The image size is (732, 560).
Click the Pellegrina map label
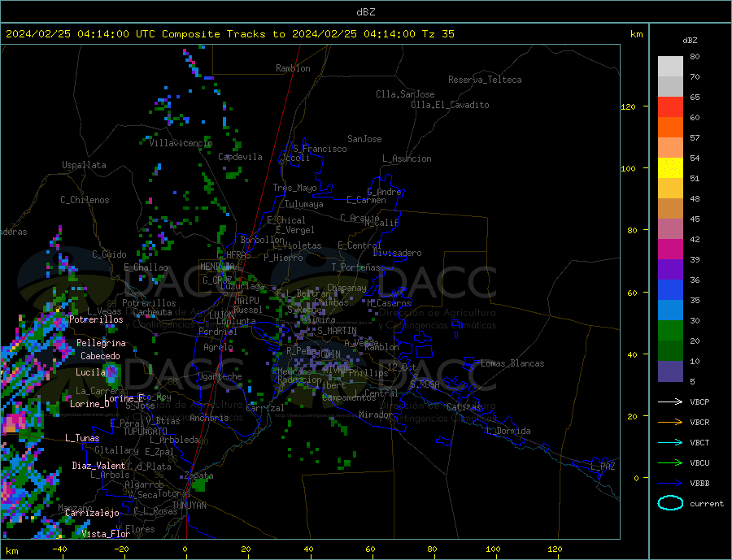coord(101,343)
